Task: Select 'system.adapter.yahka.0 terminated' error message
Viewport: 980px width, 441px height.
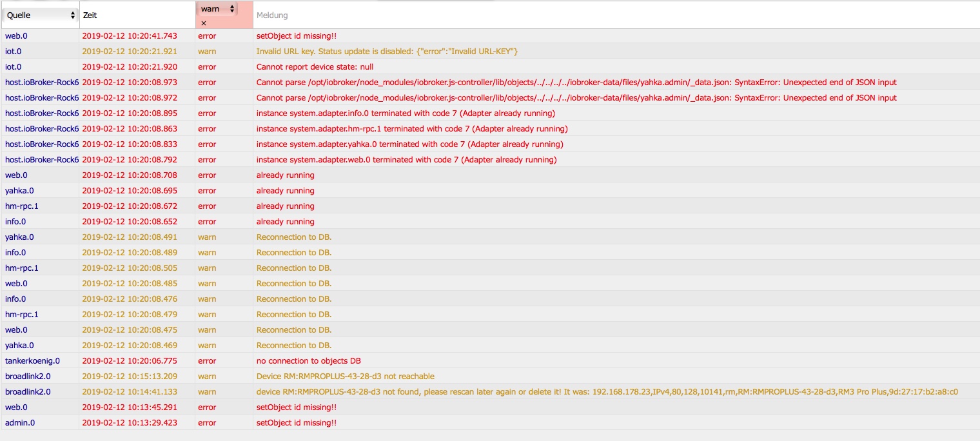Action: 409,144
